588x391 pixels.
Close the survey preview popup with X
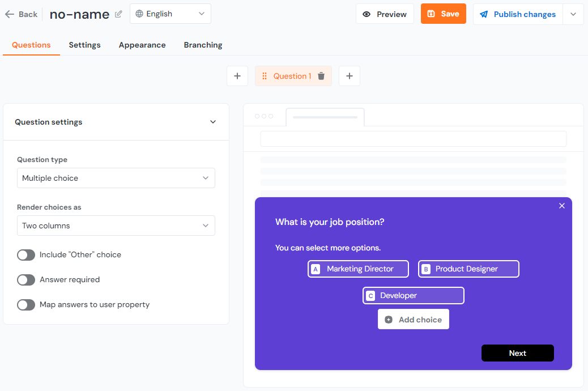(562, 206)
